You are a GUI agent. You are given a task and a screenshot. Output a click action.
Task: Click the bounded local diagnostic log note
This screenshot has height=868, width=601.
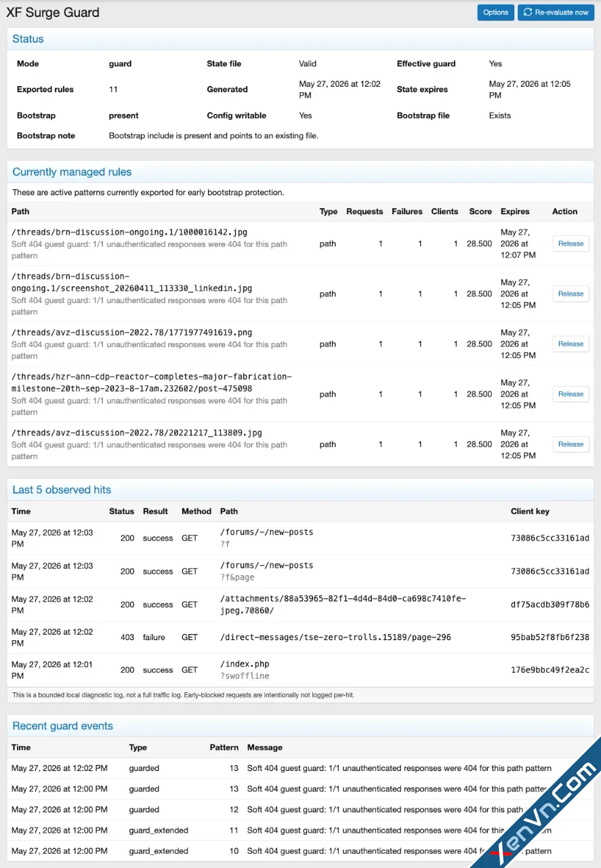click(183, 695)
